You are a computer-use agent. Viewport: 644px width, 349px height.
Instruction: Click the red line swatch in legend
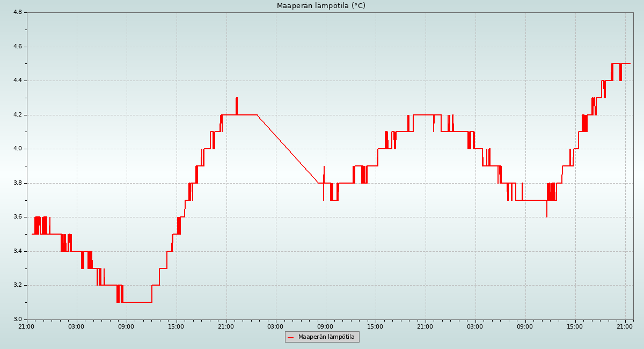291,337
